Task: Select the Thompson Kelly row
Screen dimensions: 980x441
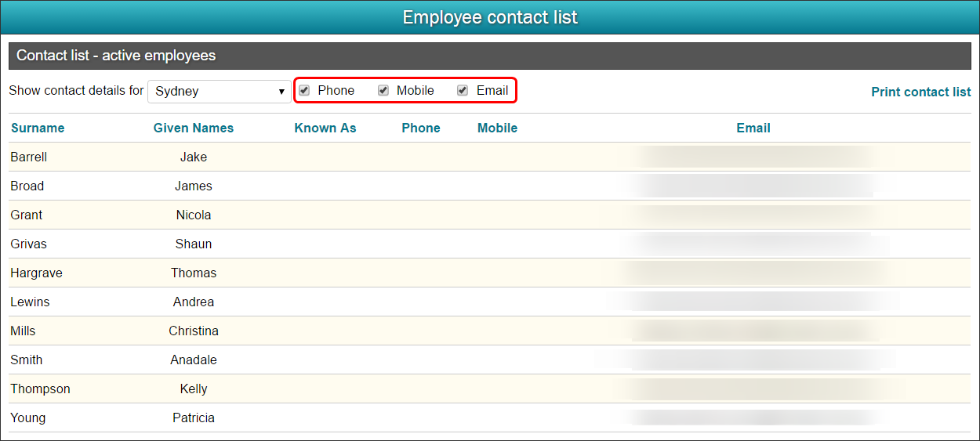Action: pos(489,389)
